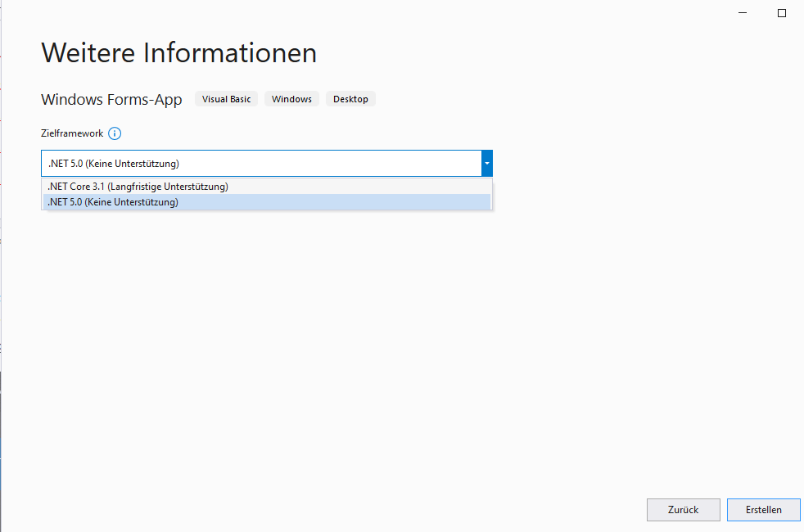Maximize the dialog window
Image resolution: width=804 pixels, height=532 pixels.
(781, 13)
